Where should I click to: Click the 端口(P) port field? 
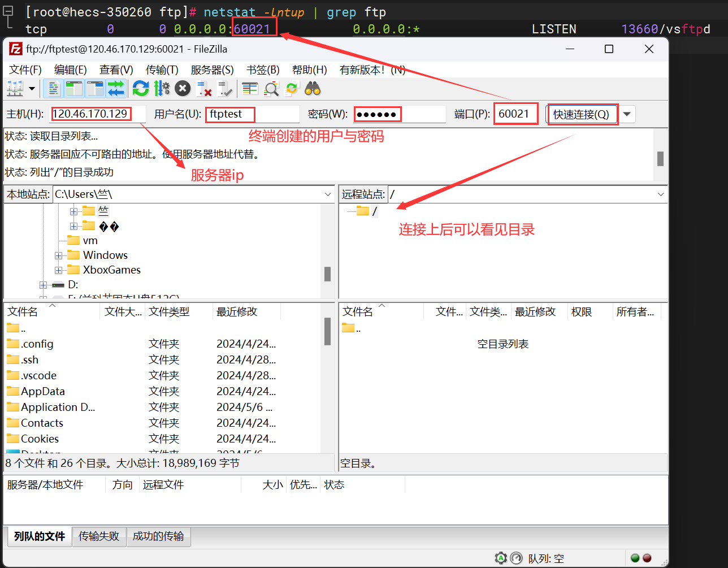coord(516,114)
